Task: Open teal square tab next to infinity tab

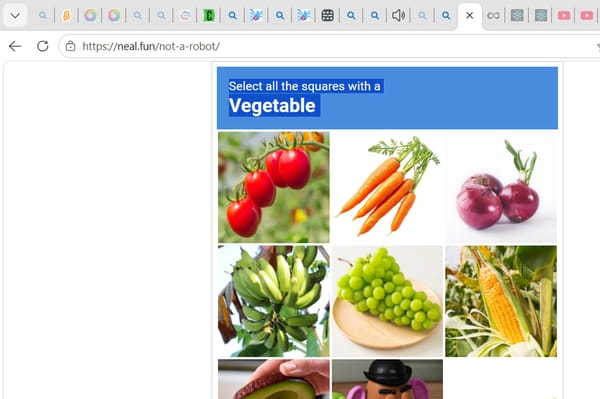Action: pyautogui.click(x=517, y=16)
